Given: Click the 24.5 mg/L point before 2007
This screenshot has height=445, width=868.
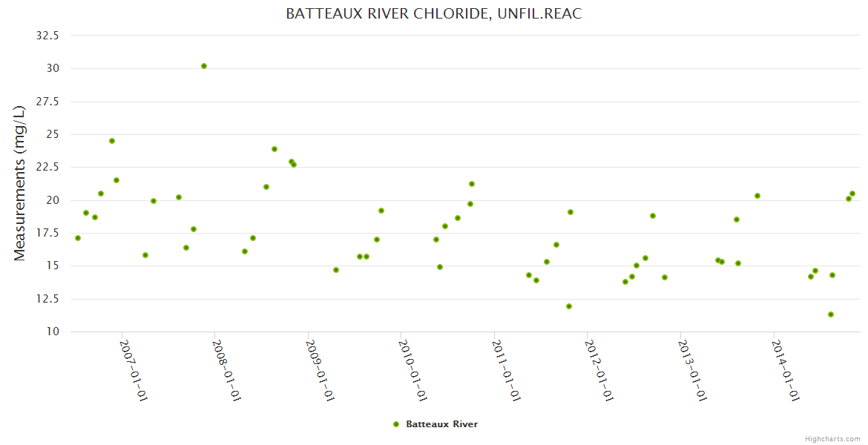Looking at the screenshot, I should coord(112,141).
